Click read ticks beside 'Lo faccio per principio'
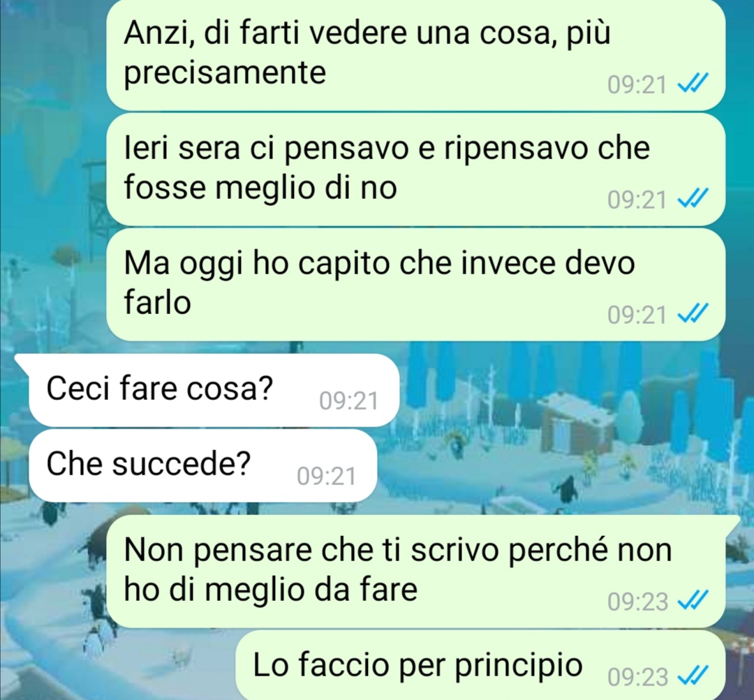 click(693, 675)
